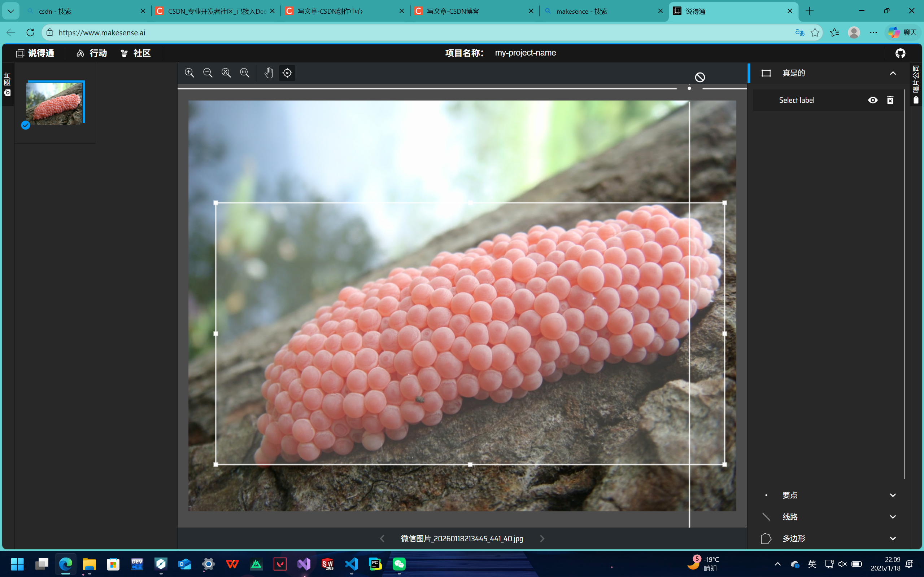Open the GitHub icon link
Screen dimensions: 924x577
point(900,53)
